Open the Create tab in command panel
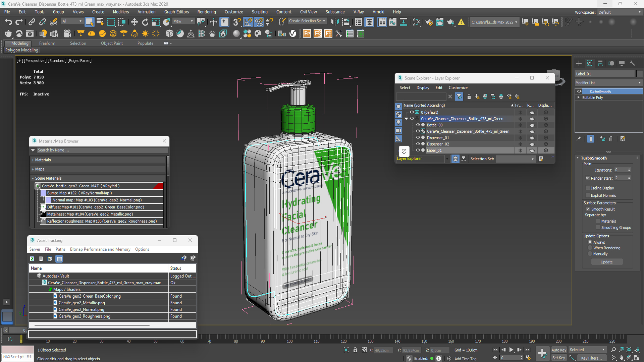This screenshot has width=644, height=362. [579, 63]
